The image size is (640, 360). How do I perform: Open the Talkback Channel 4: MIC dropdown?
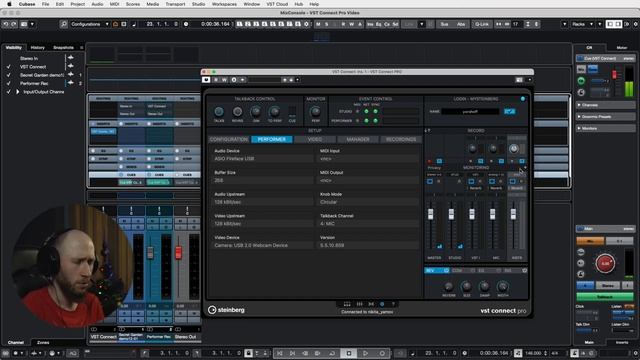pos(368,224)
